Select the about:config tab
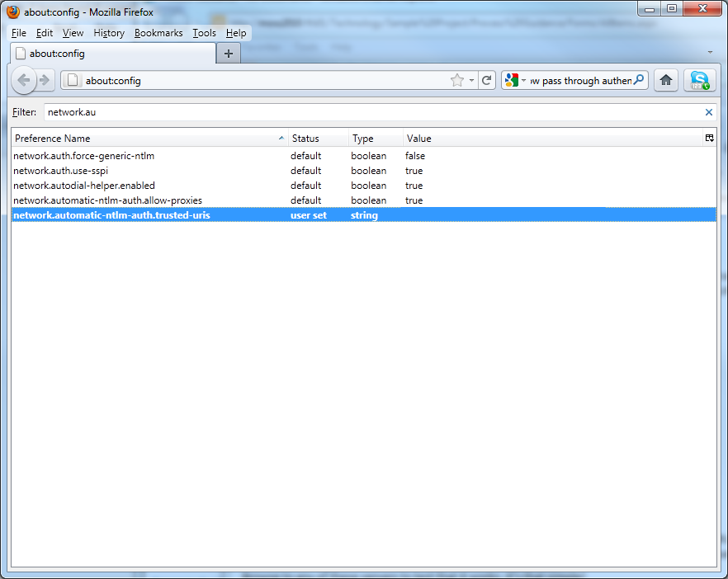Viewport: 728px width, 579px height. pyautogui.click(x=112, y=54)
